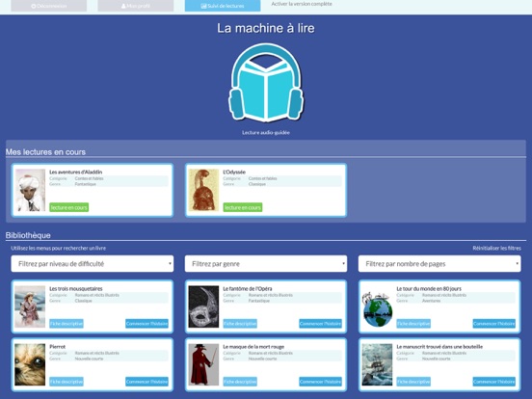Open L'Odyssée helmet cover thumbnail
532x399 pixels.
(203, 190)
